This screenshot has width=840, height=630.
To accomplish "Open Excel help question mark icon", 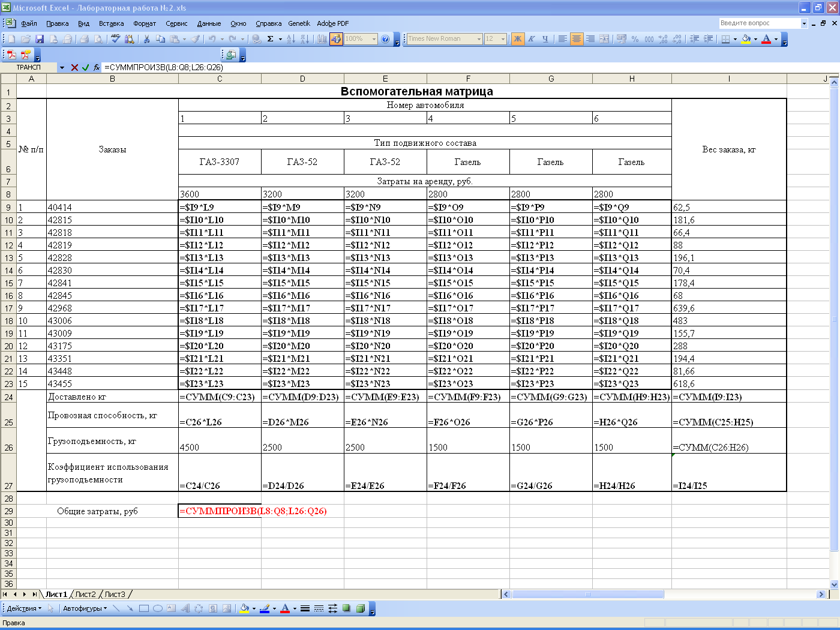I will pyautogui.click(x=385, y=39).
